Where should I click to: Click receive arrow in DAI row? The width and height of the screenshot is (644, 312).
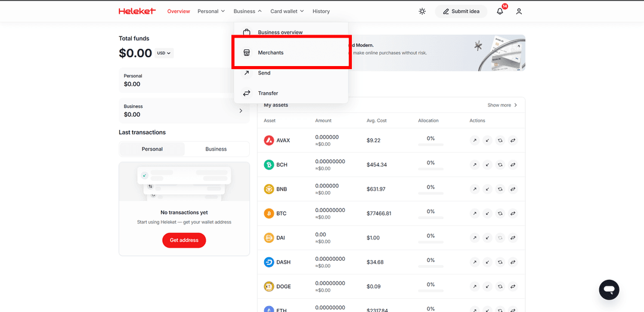pos(487,238)
